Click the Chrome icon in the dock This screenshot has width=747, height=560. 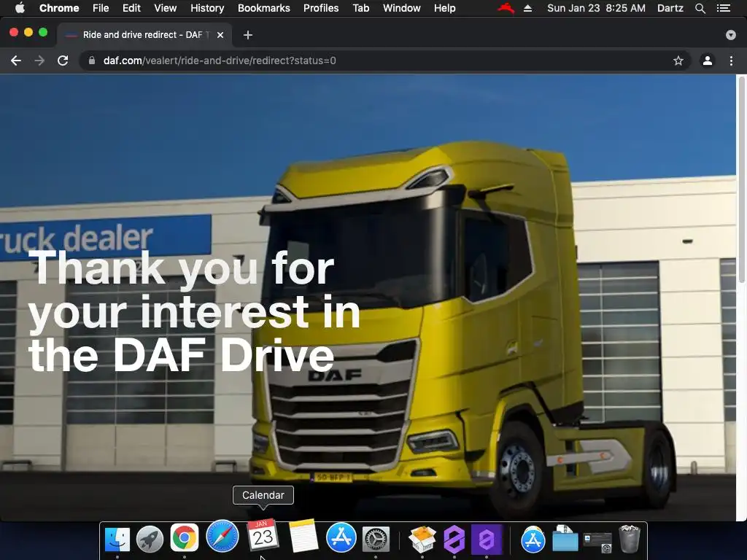(x=185, y=539)
